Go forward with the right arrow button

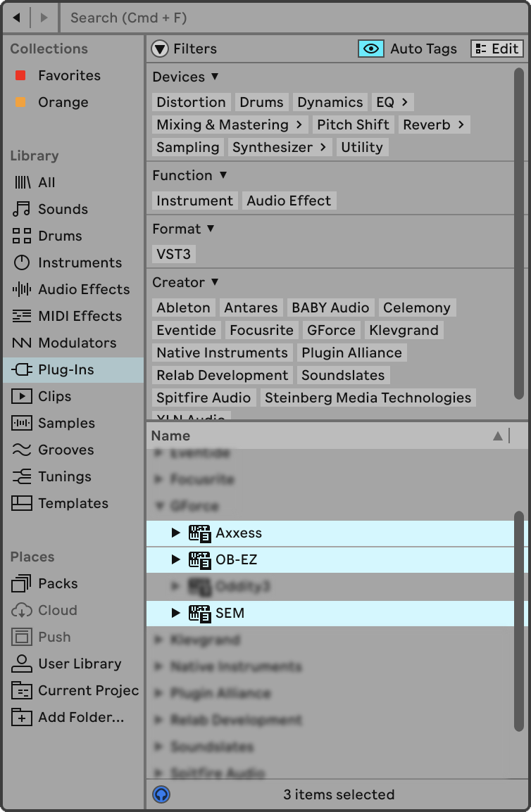pyautogui.click(x=44, y=18)
